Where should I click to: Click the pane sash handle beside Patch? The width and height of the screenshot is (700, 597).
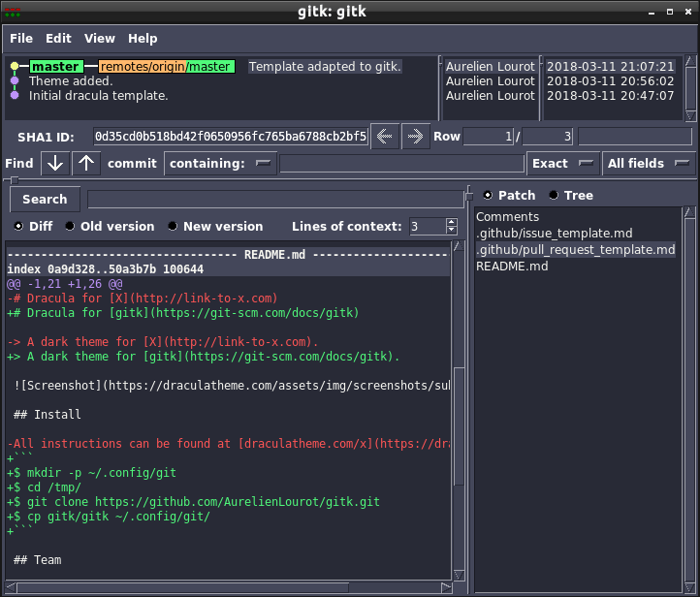[x=468, y=196]
